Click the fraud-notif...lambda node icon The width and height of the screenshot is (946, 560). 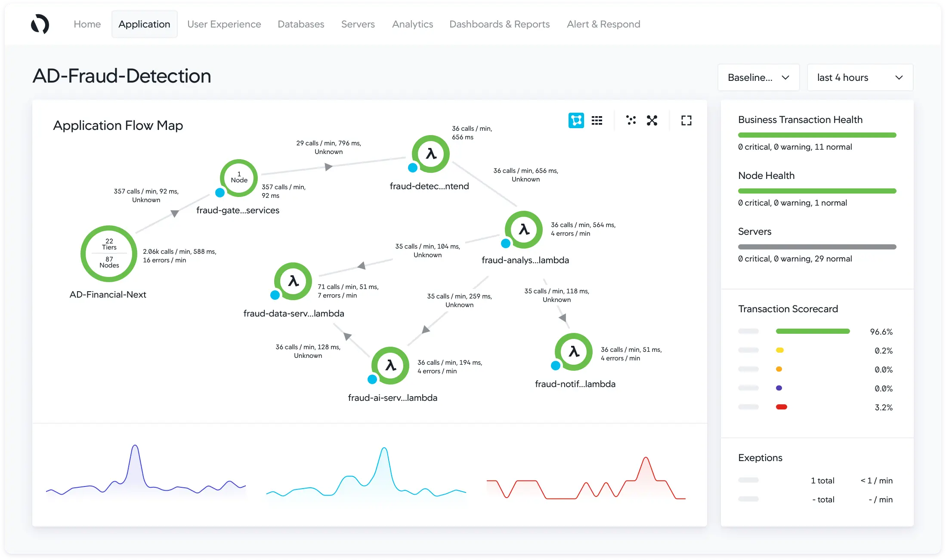(574, 352)
